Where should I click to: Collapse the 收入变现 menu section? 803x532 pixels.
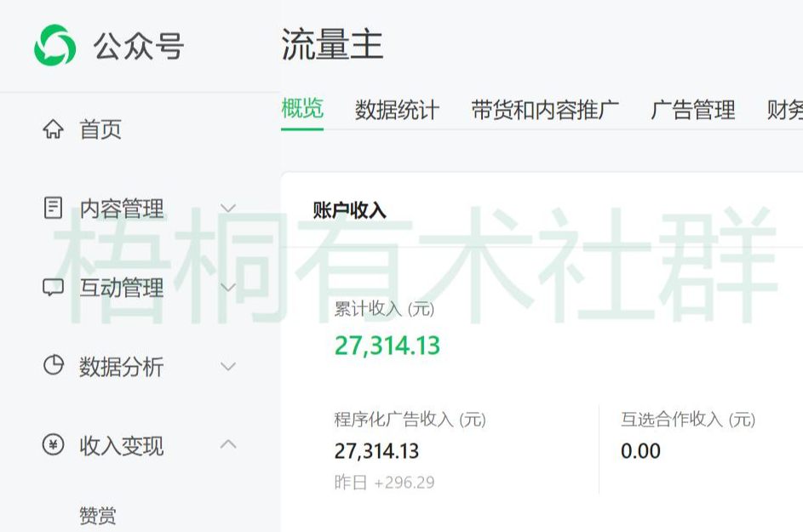tap(228, 445)
